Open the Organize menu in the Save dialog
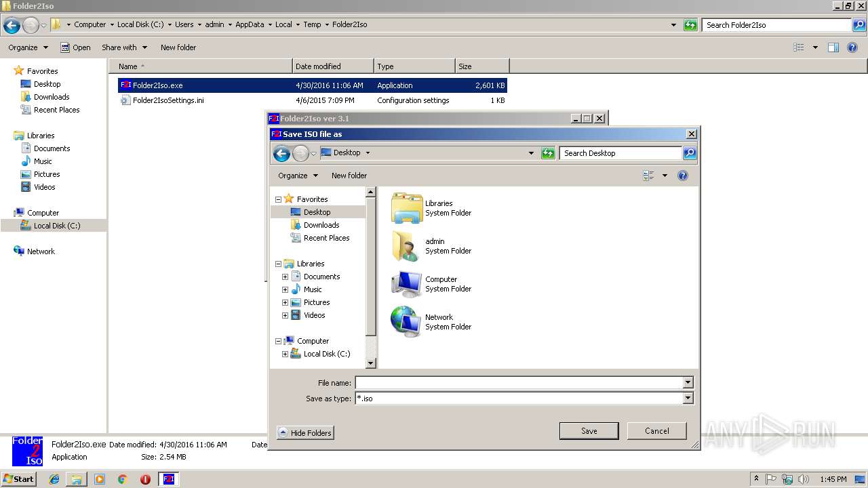Screen dimensions: 868x488 pos(298,176)
